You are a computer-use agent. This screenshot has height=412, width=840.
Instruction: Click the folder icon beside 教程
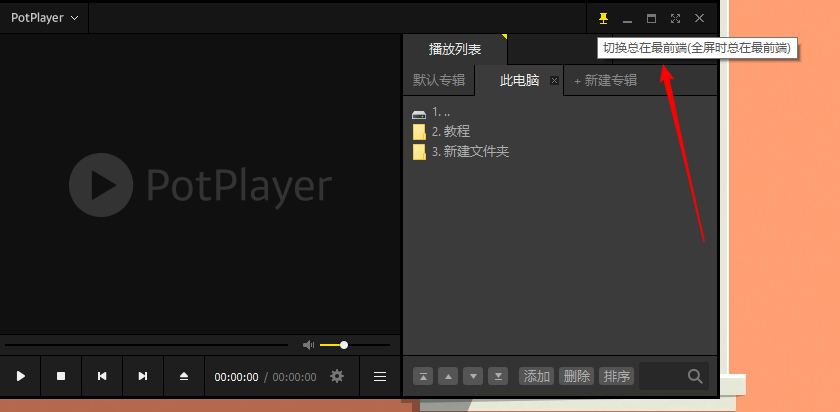point(419,132)
